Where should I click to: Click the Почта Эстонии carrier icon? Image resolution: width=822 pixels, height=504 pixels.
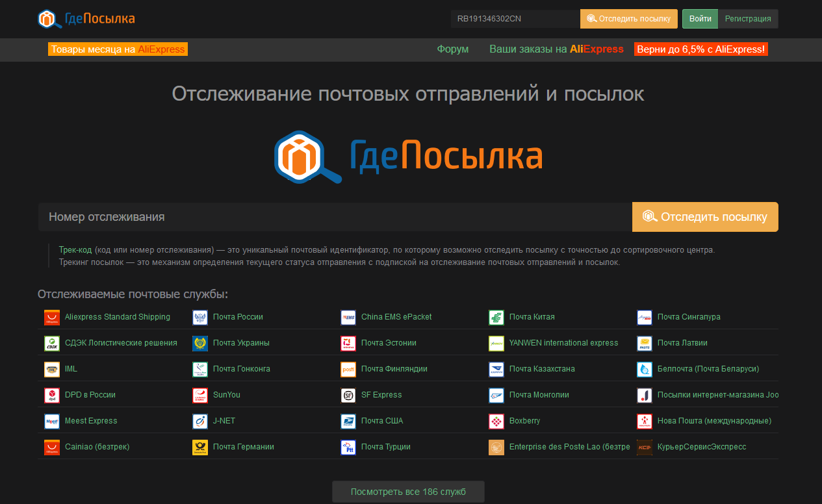pos(348,344)
